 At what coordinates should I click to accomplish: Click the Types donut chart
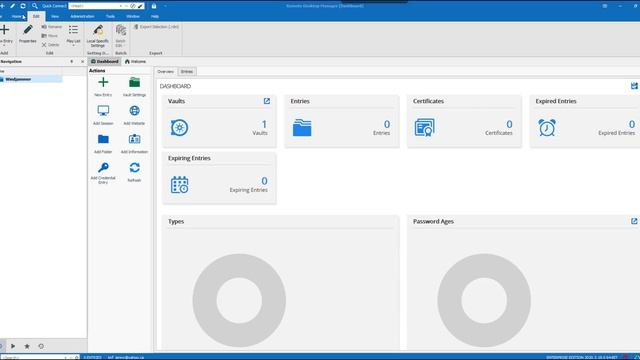239,300
